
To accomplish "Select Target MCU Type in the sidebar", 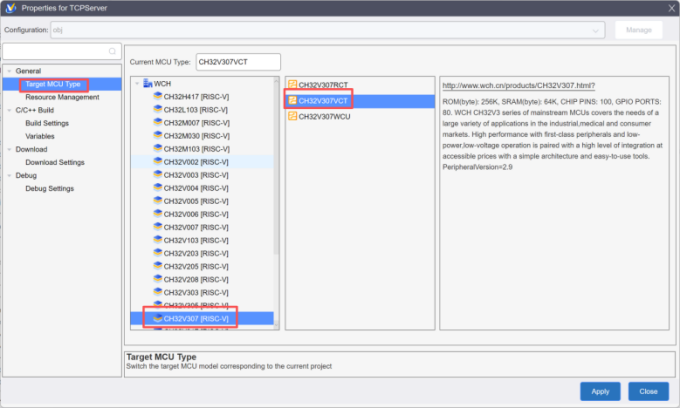I will [53, 84].
